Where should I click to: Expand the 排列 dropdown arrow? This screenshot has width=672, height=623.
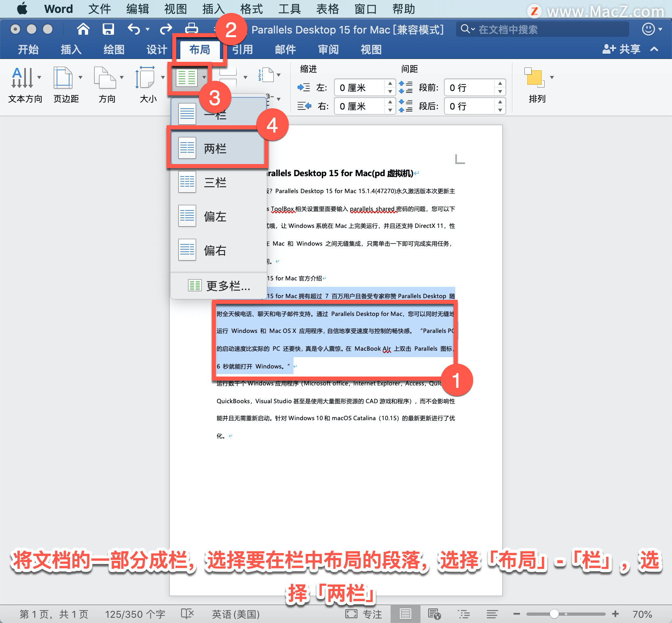552,78
